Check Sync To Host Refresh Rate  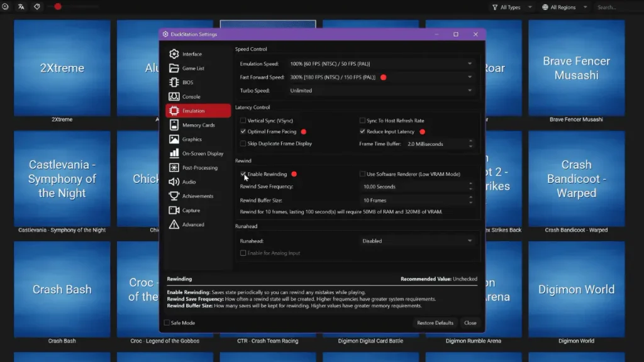[x=362, y=121]
